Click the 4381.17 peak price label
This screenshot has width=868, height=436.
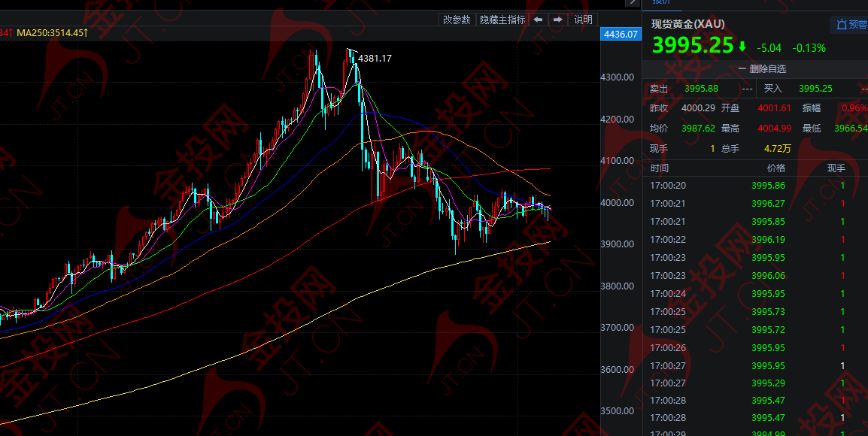tap(375, 58)
